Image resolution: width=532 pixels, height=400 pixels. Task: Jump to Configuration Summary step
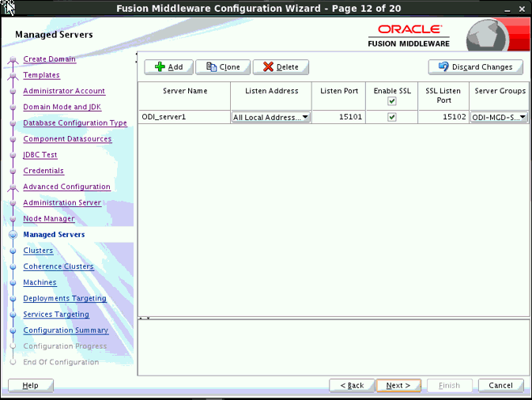tap(66, 330)
